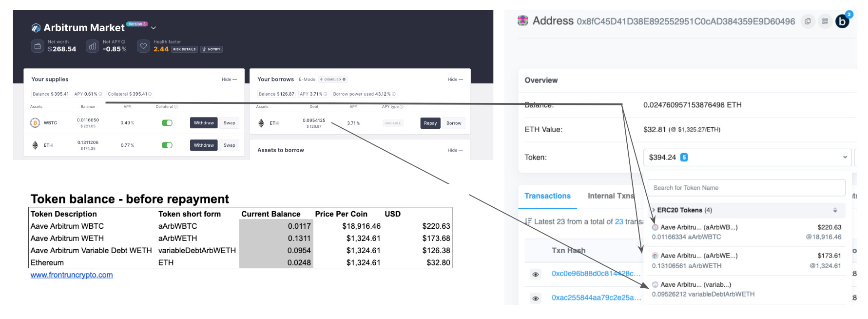Click the Notify button
Image resolution: width=868 pixels, height=319 pixels.
[212, 49]
